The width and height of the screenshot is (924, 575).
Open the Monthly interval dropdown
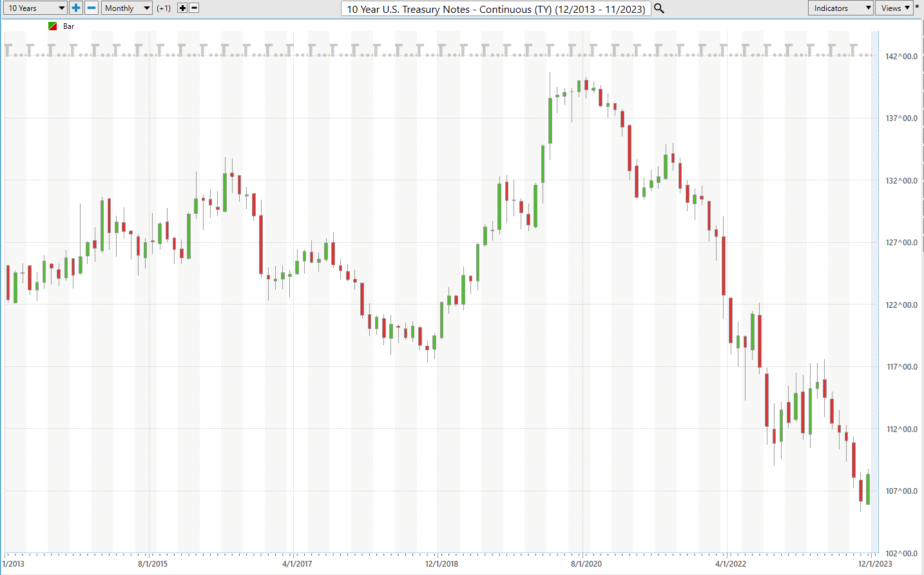(x=126, y=8)
